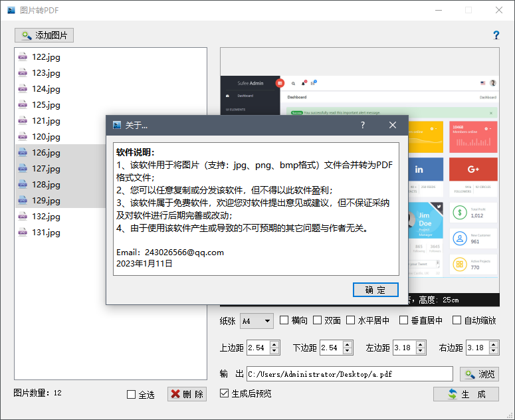The image size is (515, 420).
Task: Check the 全选 select-all checkbox
Action: tap(131, 394)
